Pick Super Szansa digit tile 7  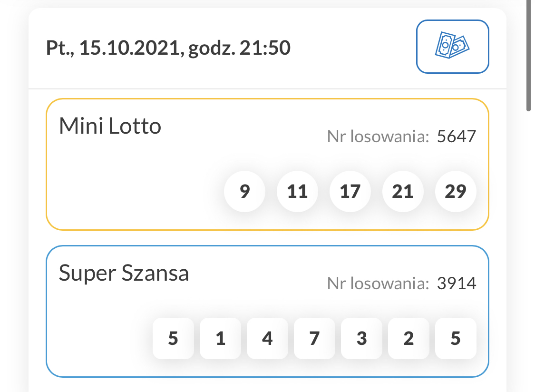314,339
